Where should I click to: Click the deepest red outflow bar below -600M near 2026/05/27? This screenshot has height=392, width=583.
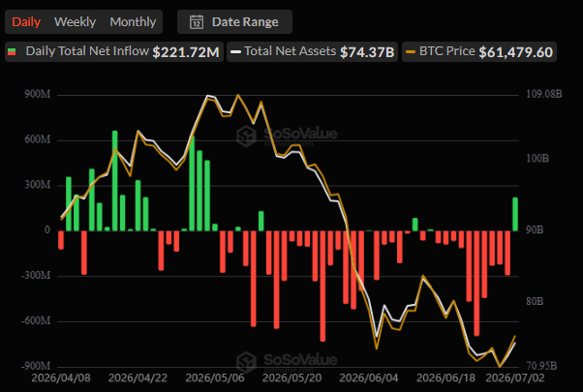click(322, 286)
